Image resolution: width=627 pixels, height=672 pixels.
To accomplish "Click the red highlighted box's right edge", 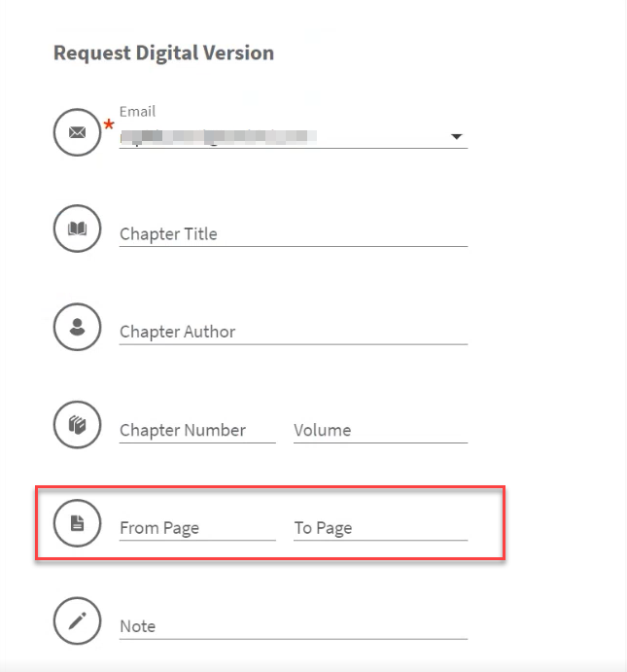I will (x=505, y=524).
